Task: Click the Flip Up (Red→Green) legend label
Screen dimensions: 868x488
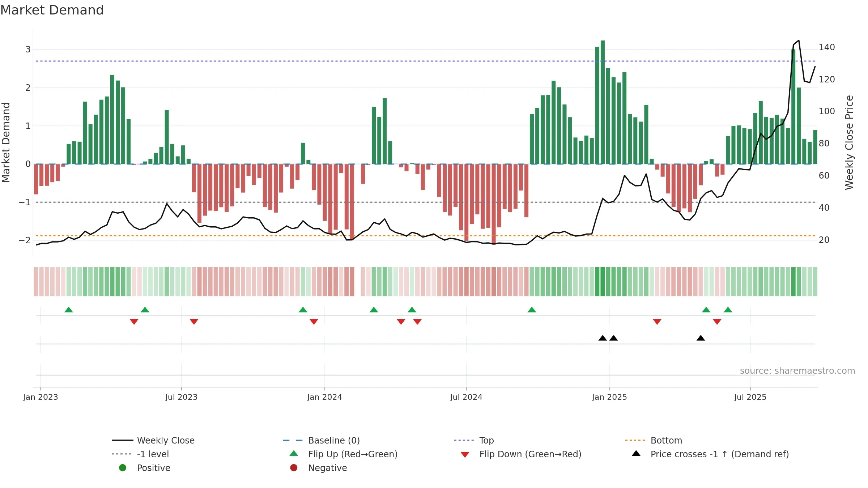Action: [x=353, y=454]
